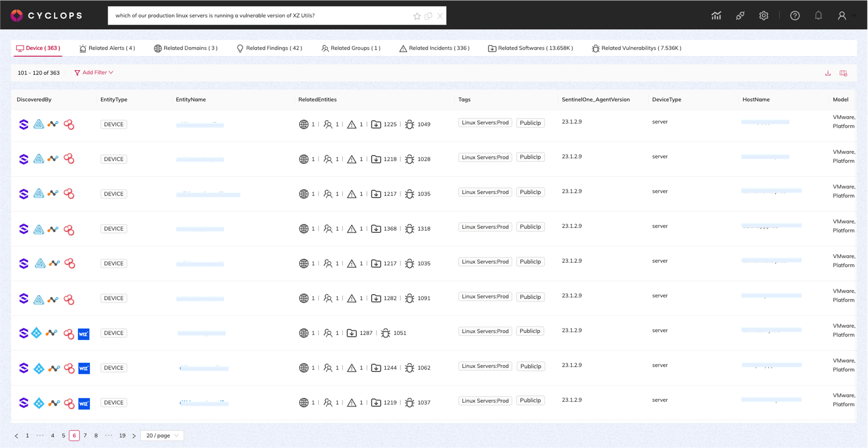This screenshot has width=868, height=448.
Task: Open the analytics dashboard icon
Action: point(716,15)
